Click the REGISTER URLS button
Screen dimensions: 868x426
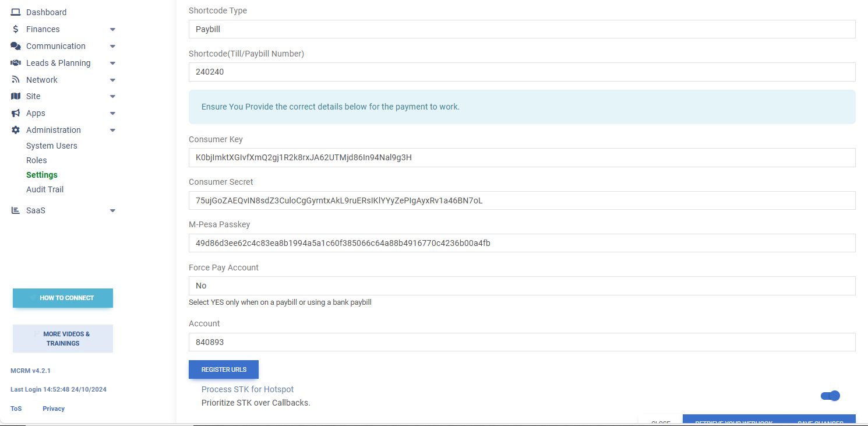224,369
